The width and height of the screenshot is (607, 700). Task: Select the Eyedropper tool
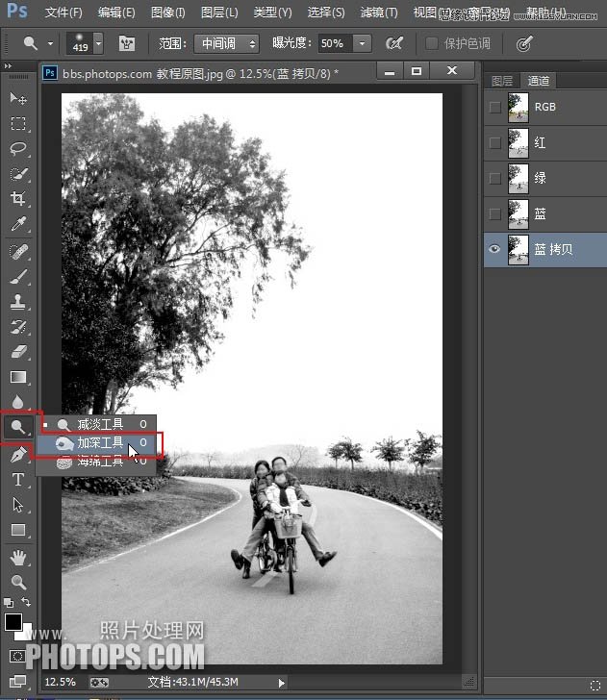point(18,224)
